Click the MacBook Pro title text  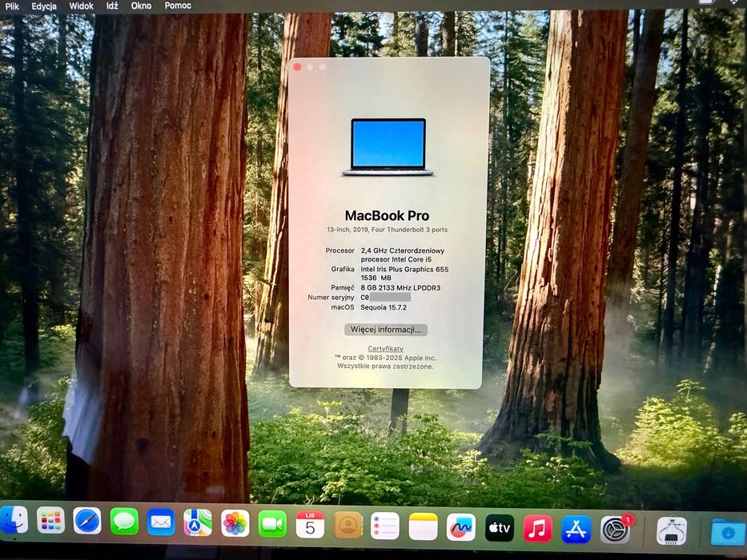tap(387, 216)
